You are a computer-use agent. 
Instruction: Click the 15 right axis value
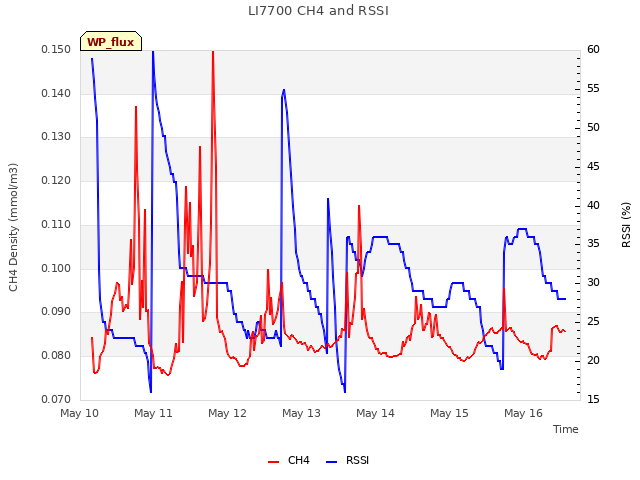[x=593, y=399]
